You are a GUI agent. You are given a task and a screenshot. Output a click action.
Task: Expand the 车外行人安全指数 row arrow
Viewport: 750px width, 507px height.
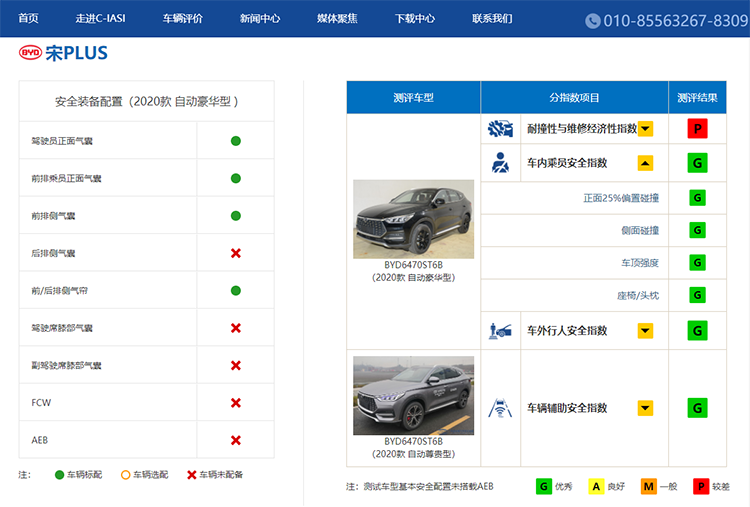645,331
